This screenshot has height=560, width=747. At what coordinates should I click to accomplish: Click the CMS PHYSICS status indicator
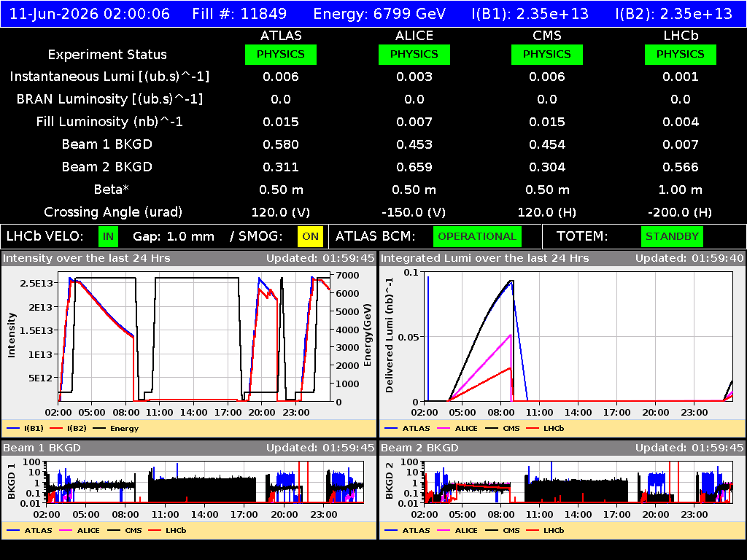pos(547,54)
